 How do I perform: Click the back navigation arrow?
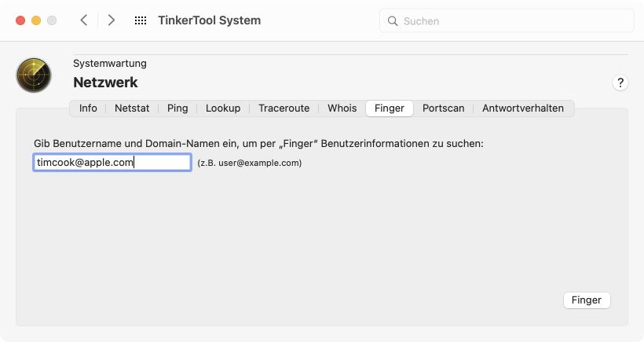point(84,20)
